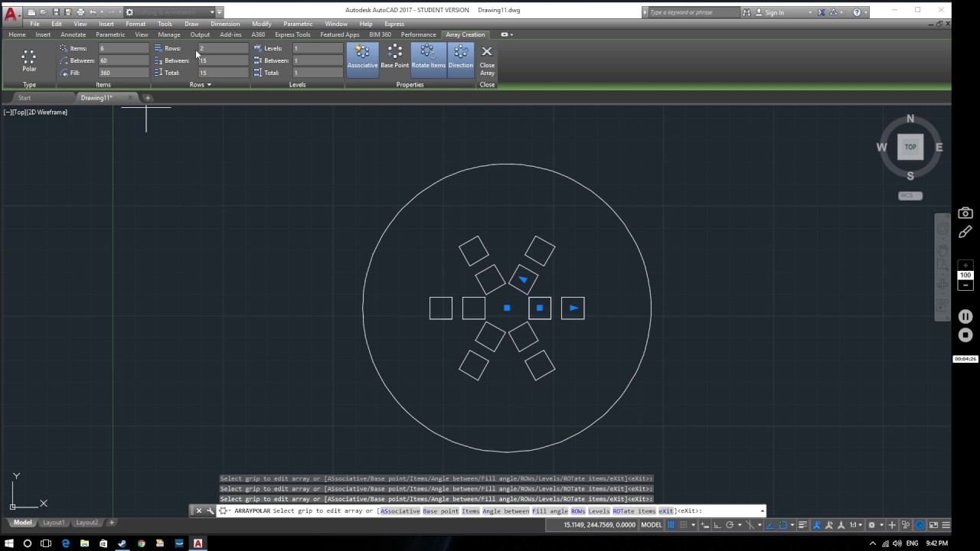Click the volume icon in system tray
Screen dimensions: 980x551
point(897,543)
